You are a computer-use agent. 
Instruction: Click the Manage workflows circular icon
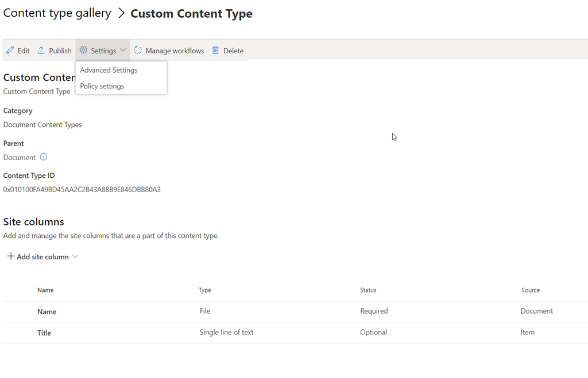138,50
